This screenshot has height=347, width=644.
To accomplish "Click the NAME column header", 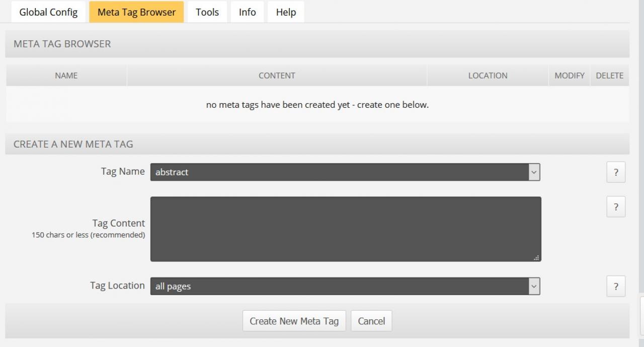I will 66,76.
